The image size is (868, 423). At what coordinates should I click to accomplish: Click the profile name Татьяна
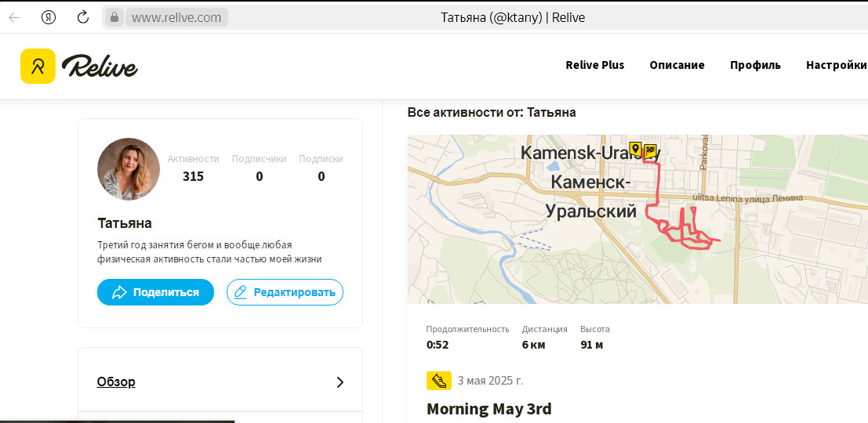(125, 223)
